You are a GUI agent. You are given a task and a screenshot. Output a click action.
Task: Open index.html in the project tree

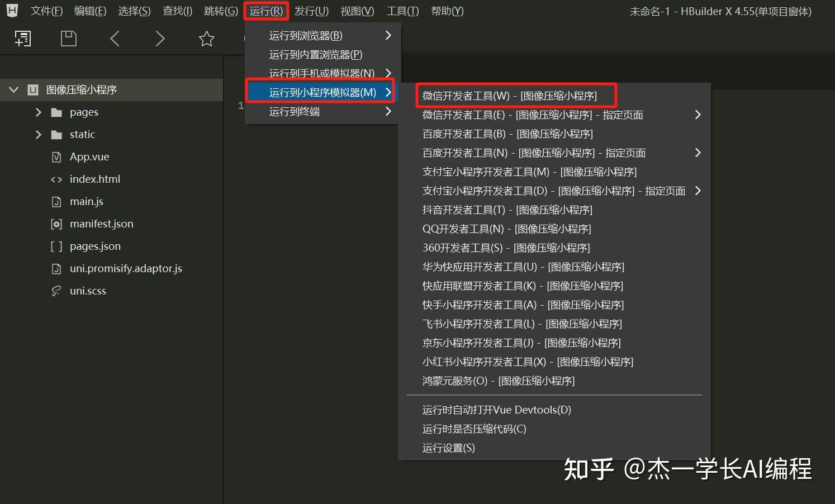(x=95, y=179)
